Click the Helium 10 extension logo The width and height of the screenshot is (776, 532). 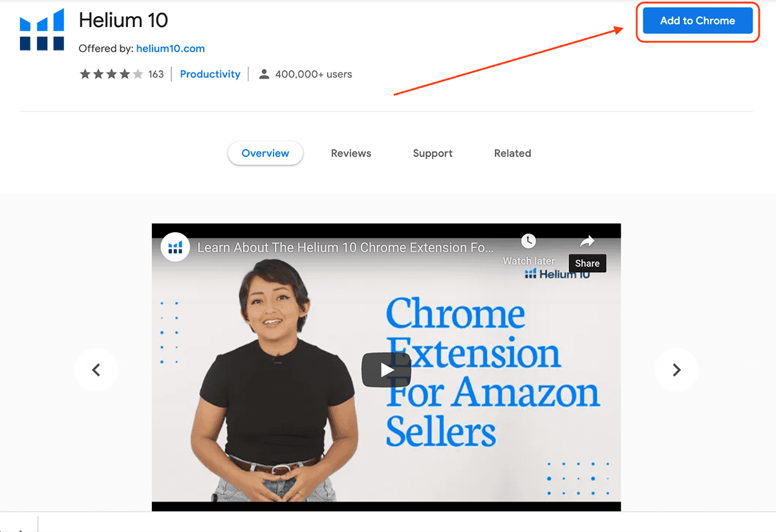tap(42, 30)
